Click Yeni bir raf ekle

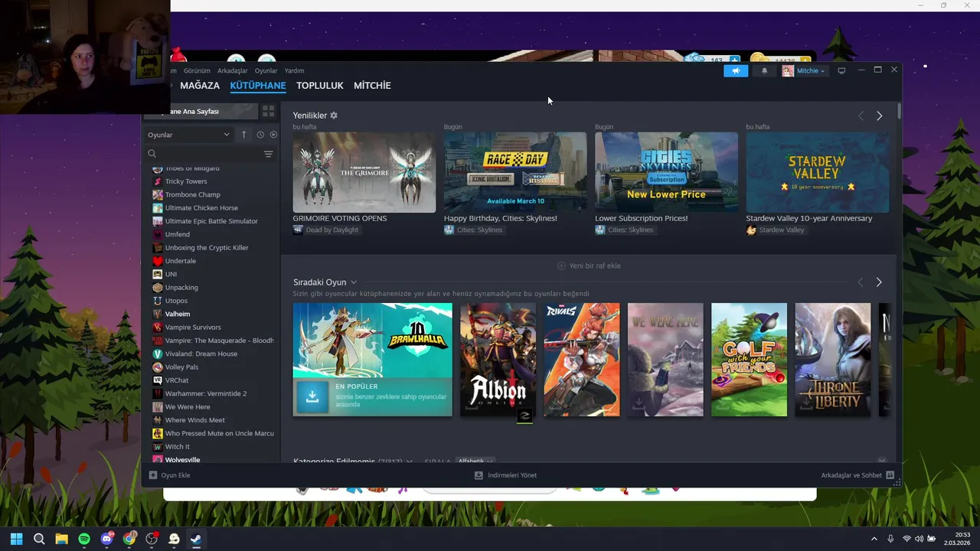[x=589, y=266]
